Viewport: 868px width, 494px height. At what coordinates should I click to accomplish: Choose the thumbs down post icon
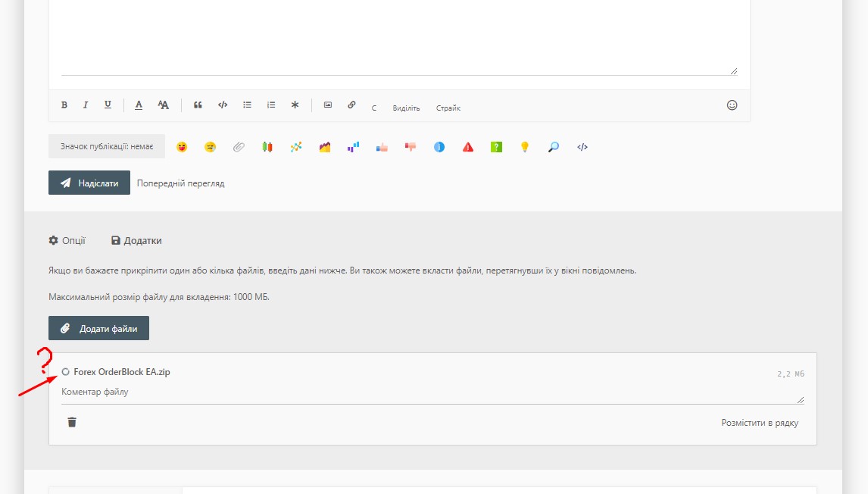(411, 147)
